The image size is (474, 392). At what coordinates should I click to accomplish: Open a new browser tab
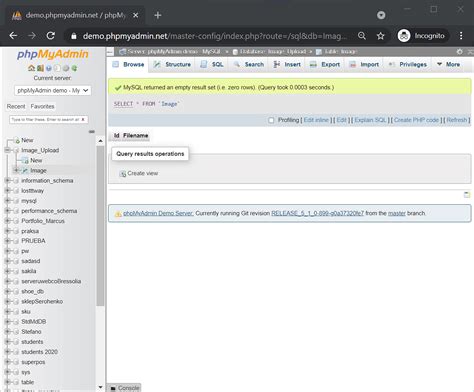(x=158, y=15)
